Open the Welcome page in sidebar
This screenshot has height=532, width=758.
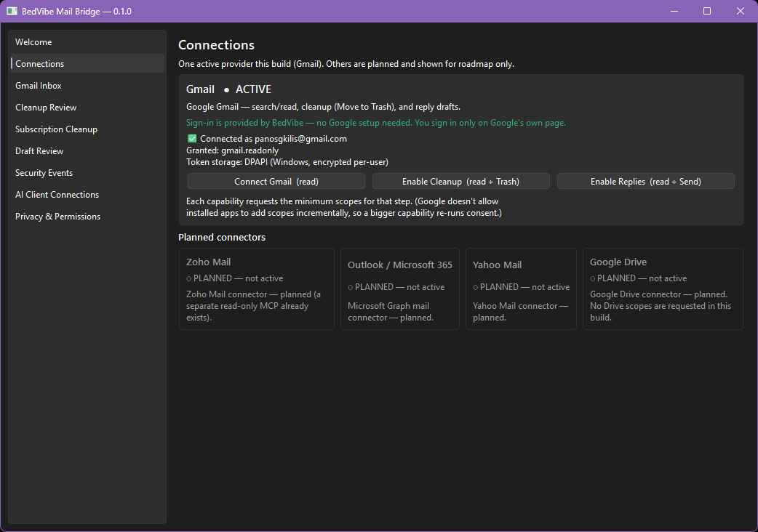tap(87, 42)
